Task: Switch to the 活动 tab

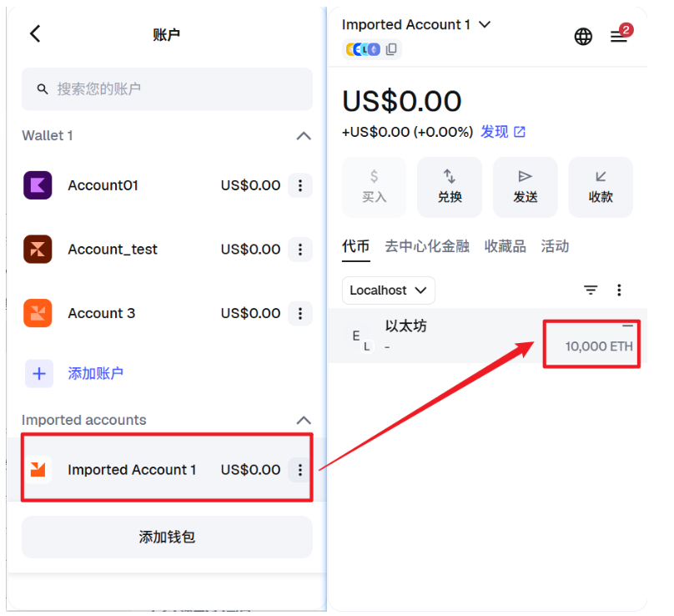Action: 555,246
